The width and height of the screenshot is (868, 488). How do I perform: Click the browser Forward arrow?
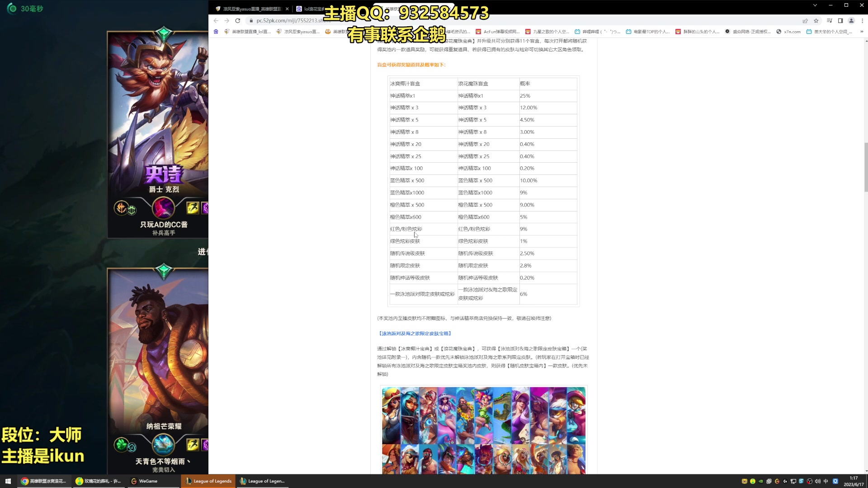227,21
